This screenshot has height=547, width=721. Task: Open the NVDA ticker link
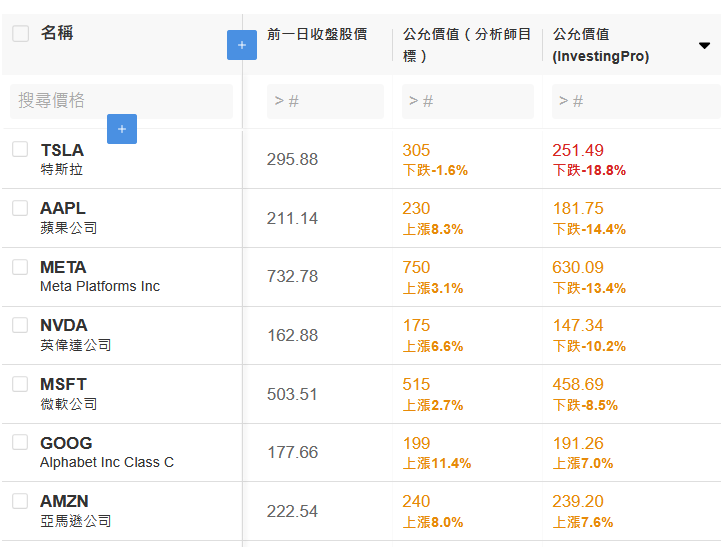[64, 325]
